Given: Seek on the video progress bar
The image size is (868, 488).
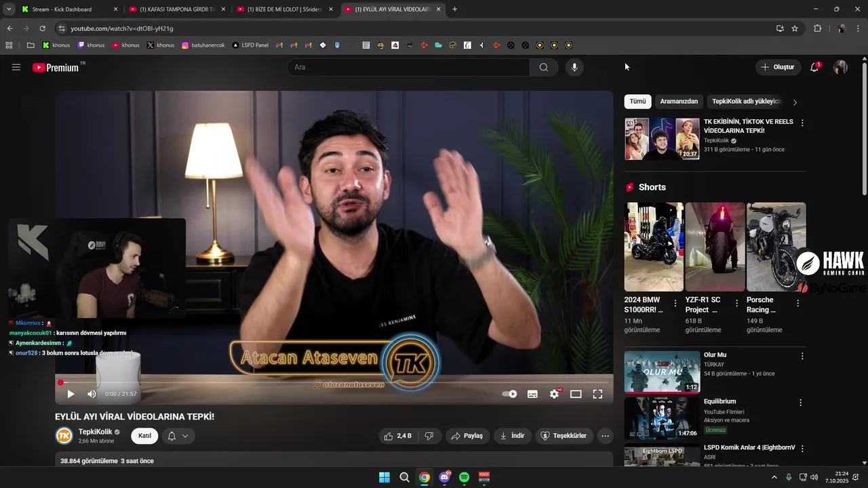Looking at the screenshot, I should tap(334, 383).
